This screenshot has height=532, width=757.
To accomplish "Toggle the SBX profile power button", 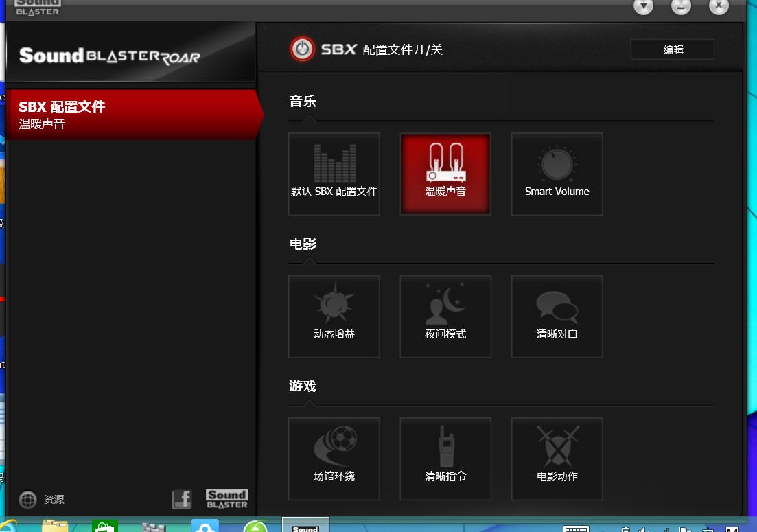I will point(302,49).
